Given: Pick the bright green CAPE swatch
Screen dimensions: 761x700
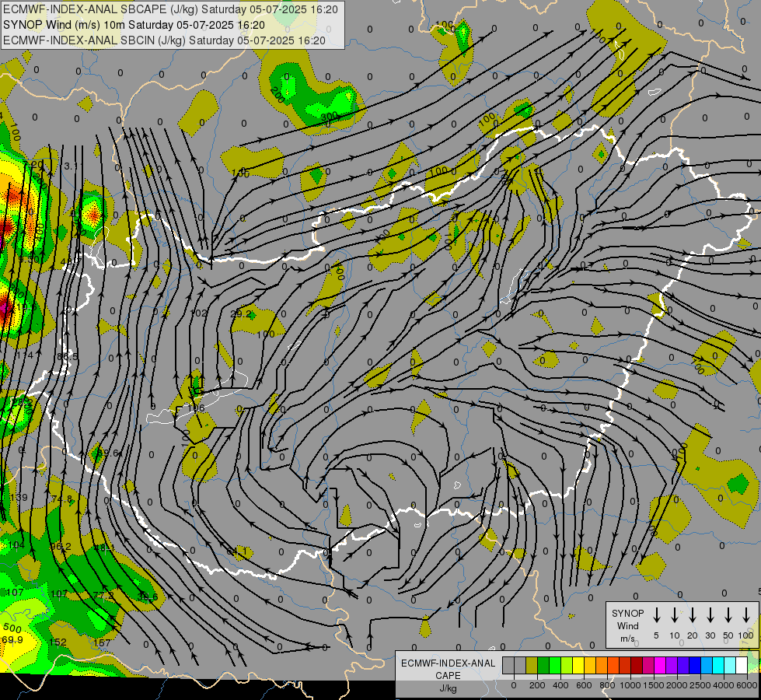Looking at the screenshot, I should [555, 665].
